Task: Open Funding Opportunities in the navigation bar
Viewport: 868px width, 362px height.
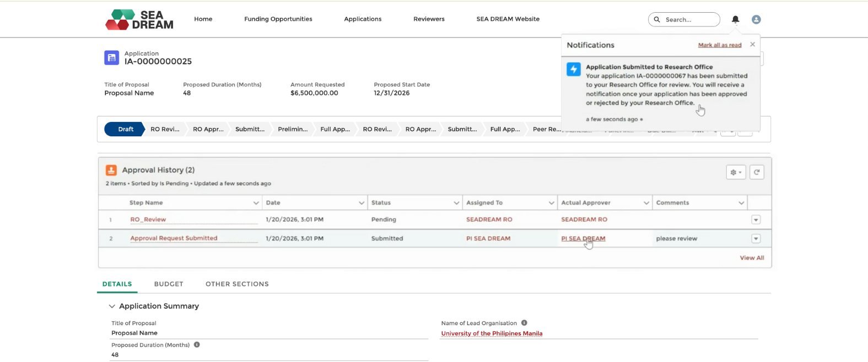Action: [x=278, y=19]
